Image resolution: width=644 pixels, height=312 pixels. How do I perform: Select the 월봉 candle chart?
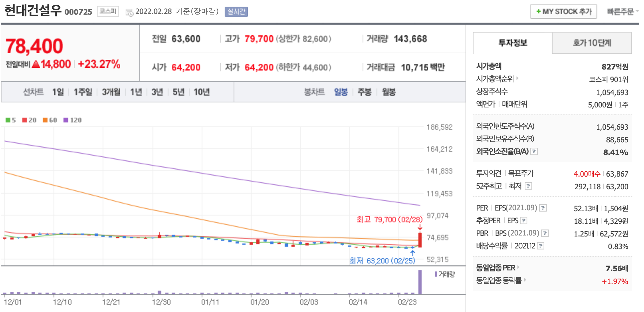click(x=388, y=92)
